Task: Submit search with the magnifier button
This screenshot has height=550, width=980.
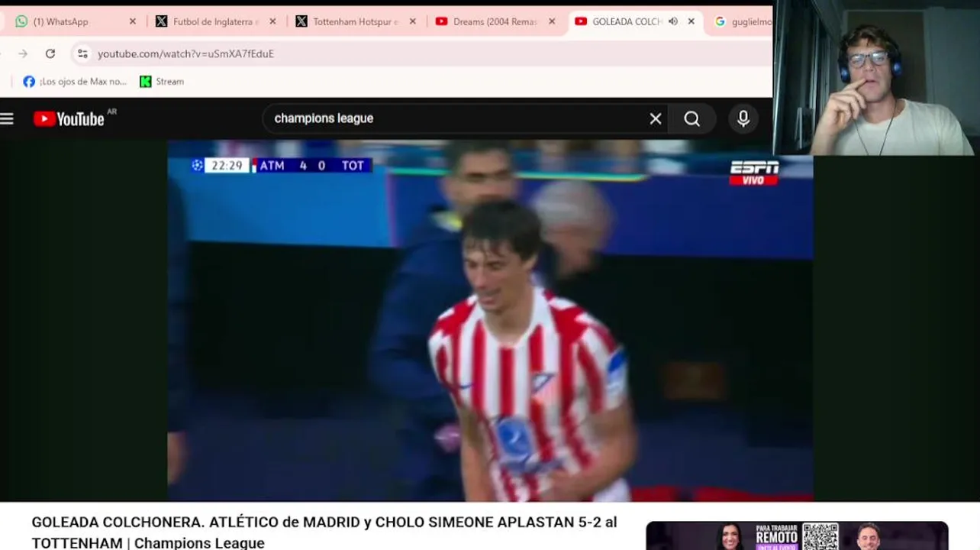Action: (x=691, y=118)
